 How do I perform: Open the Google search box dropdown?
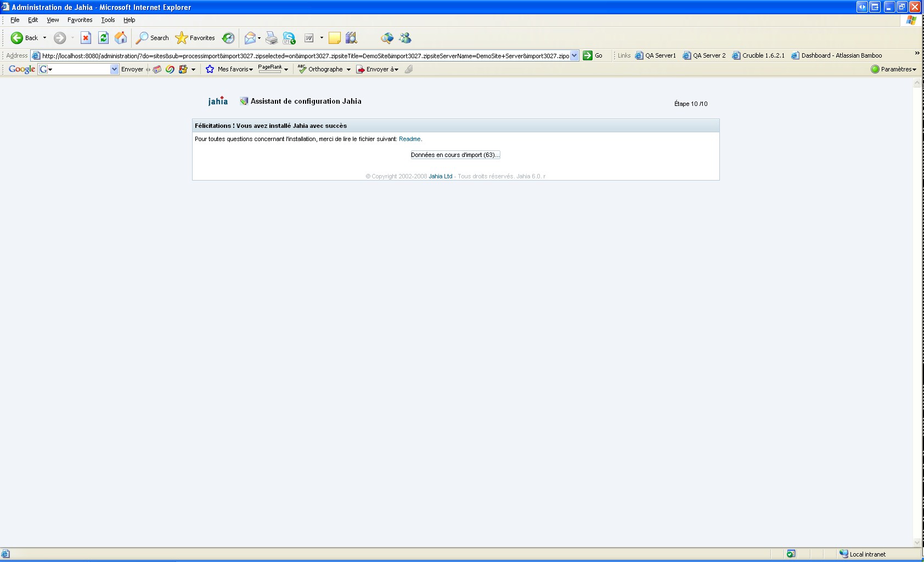pyautogui.click(x=114, y=69)
